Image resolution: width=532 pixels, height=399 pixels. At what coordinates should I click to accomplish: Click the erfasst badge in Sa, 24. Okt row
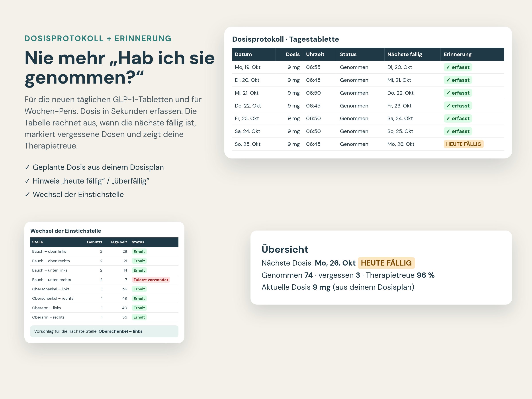[x=458, y=131]
